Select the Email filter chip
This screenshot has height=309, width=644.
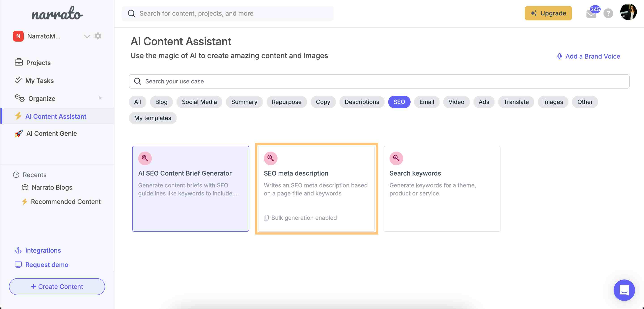click(426, 102)
